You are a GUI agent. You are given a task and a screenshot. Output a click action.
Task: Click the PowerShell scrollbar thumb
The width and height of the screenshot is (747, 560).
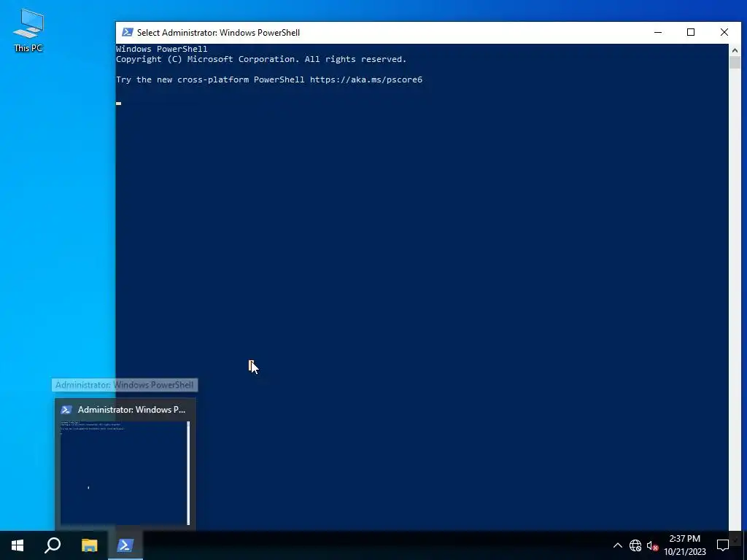734,63
